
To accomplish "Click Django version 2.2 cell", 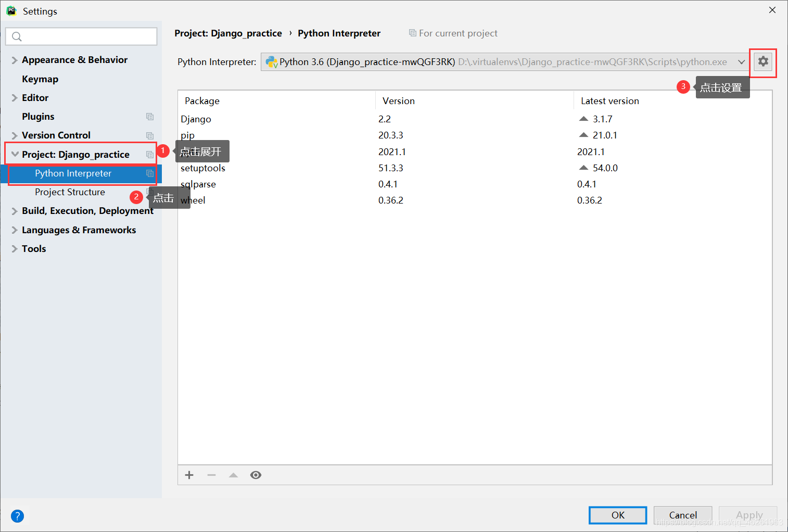I will pos(385,119).
